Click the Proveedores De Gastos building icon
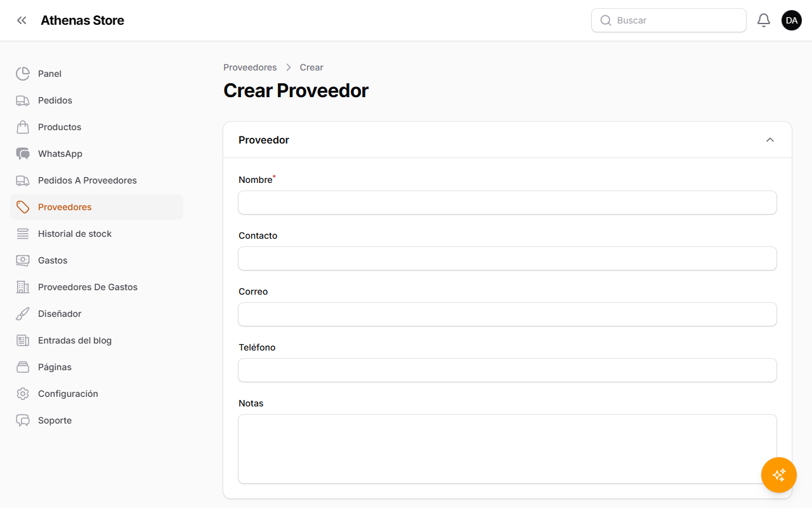 click(23, 287)
